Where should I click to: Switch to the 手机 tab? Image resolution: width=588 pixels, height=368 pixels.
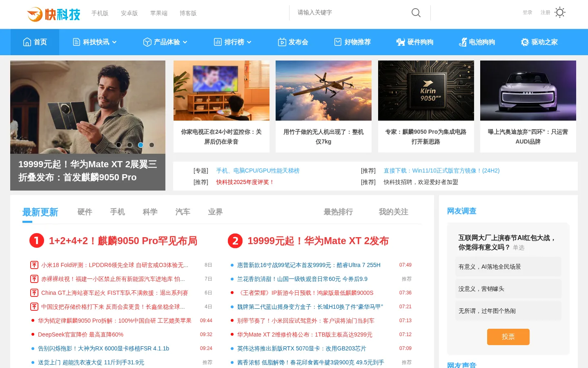pyautogui.click(x=118, y=212)
